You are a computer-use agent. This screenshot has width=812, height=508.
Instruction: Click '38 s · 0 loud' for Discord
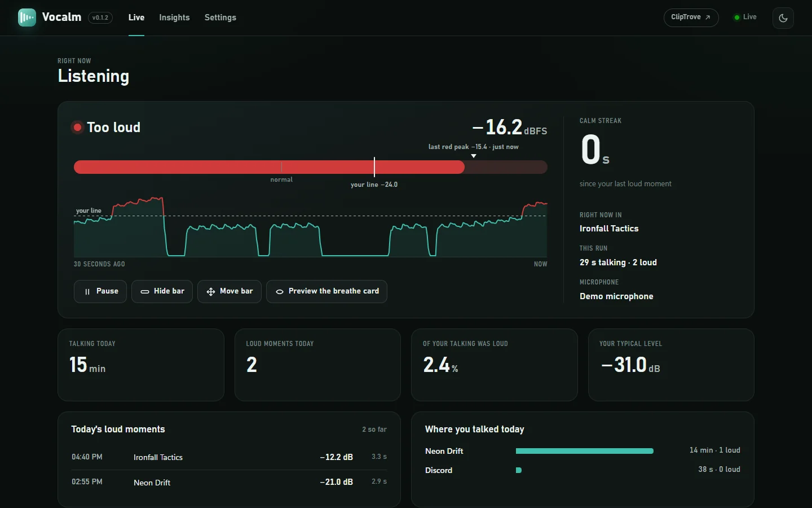(720, 470)
